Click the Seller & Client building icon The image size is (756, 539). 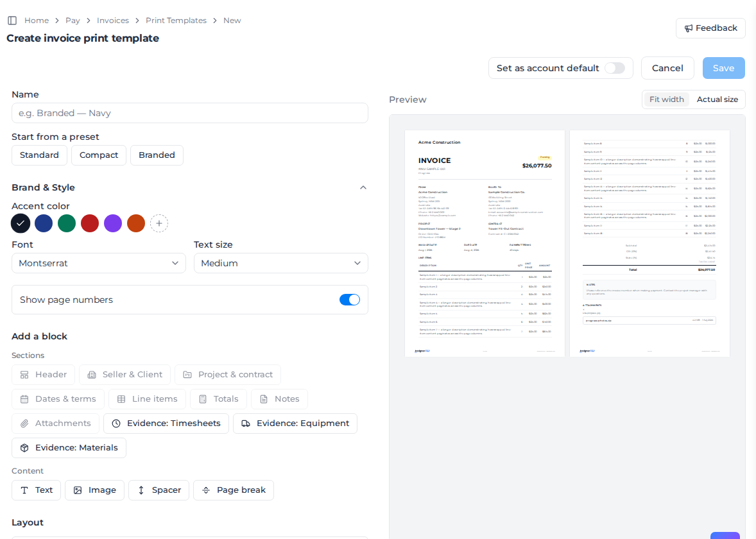[92, 375]
